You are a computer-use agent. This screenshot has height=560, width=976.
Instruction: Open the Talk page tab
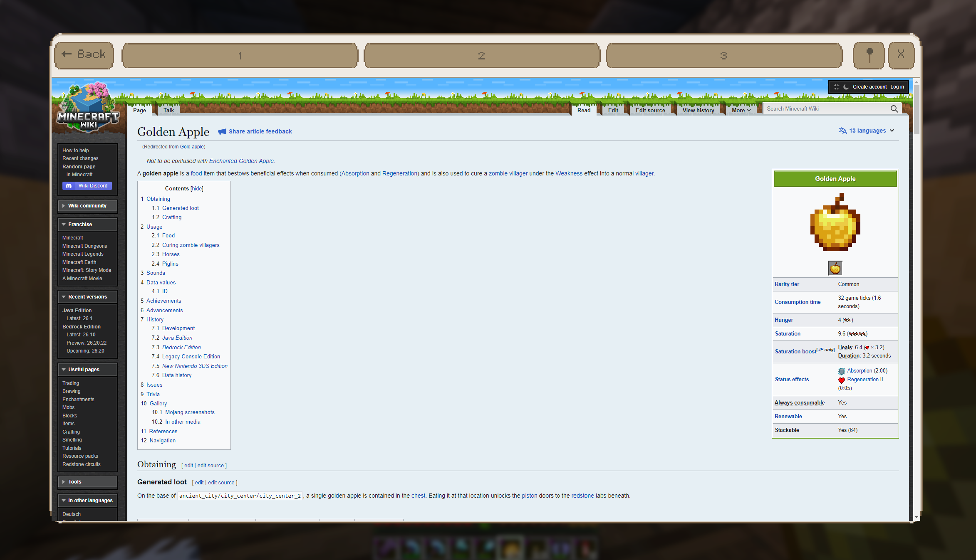click(168, 110)
